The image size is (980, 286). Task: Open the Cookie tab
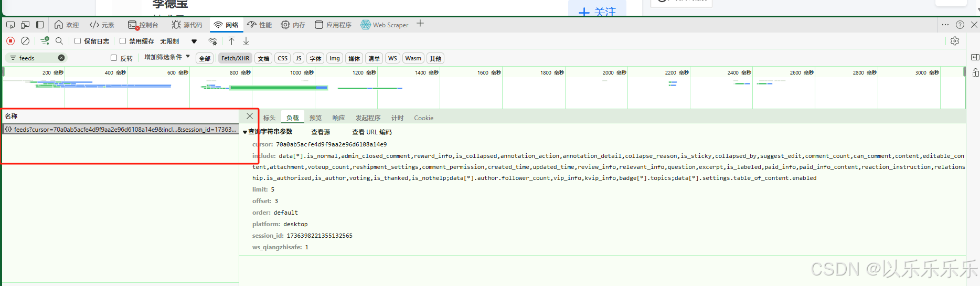423,118
